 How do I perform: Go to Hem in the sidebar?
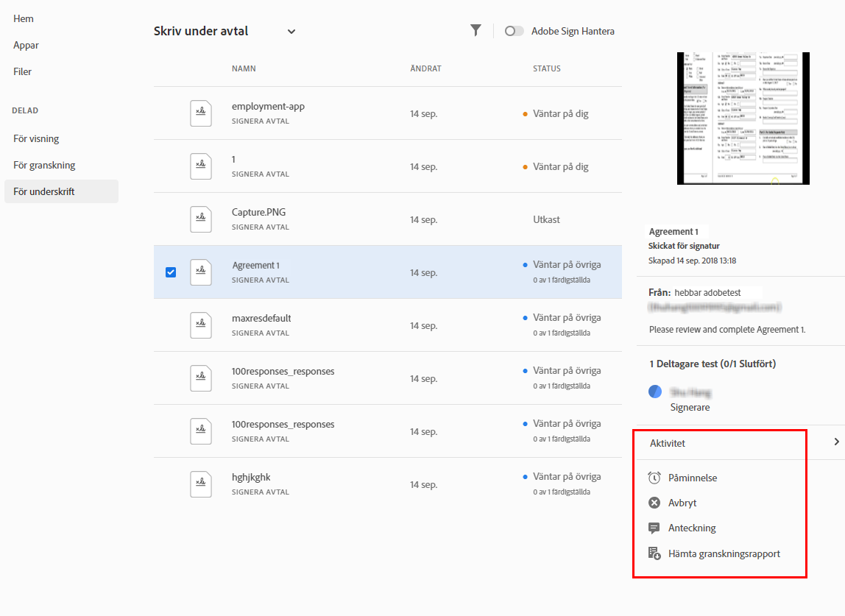coord(24,18)
